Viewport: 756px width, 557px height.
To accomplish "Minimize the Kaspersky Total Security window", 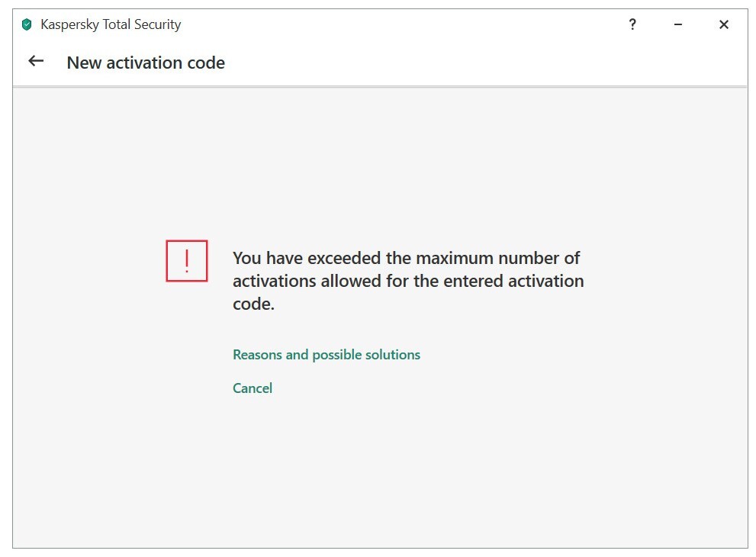I will pos(677,24).
